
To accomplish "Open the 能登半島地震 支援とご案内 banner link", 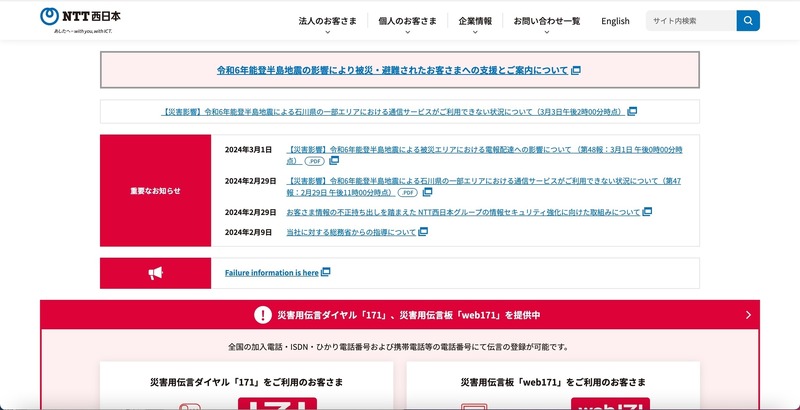I will pos(392,71).
